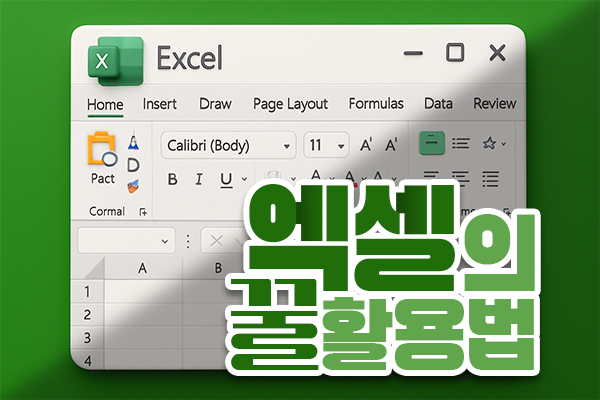Toggle Italic formatting
The height and width of the screenshot is (400, 600).
pyautogui.click(x=199, y=179)
